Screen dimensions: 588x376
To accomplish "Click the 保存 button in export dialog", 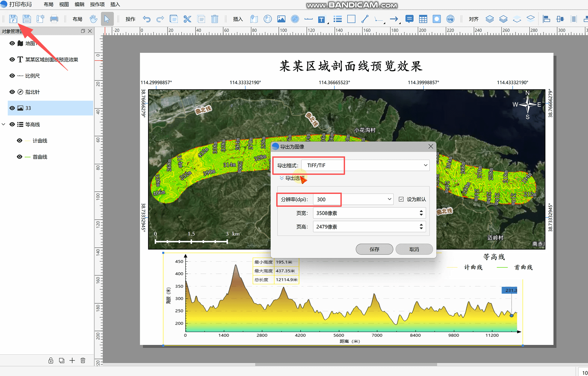I will 374,249.
